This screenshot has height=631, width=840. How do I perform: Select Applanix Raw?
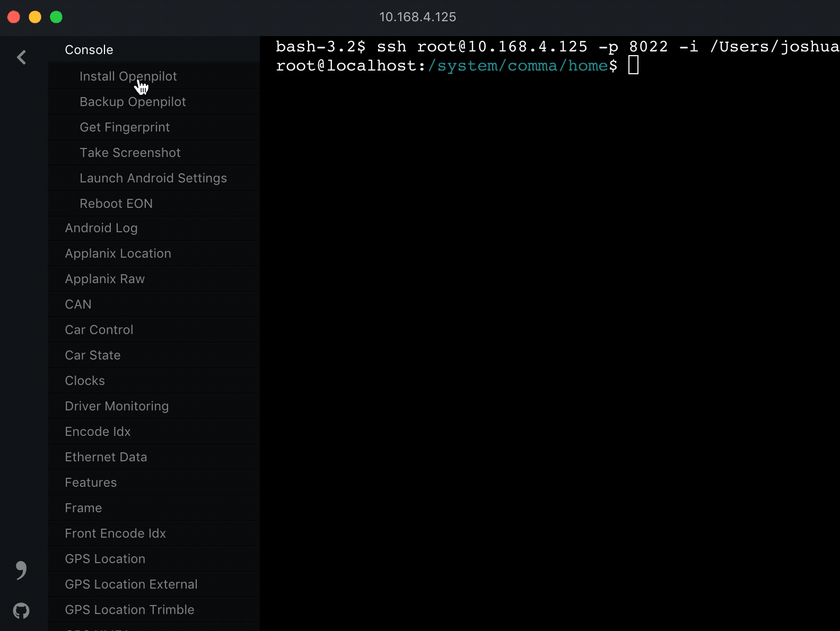154,279
